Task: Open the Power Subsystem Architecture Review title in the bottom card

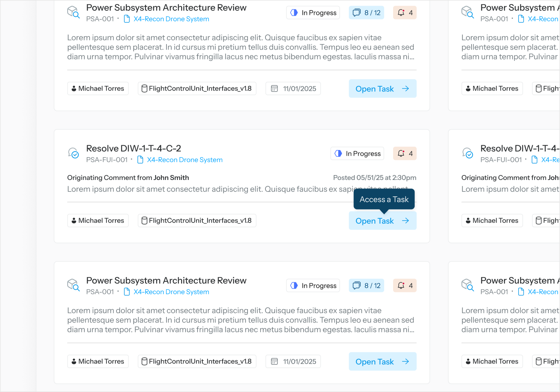Action: [x=166, y=280]
